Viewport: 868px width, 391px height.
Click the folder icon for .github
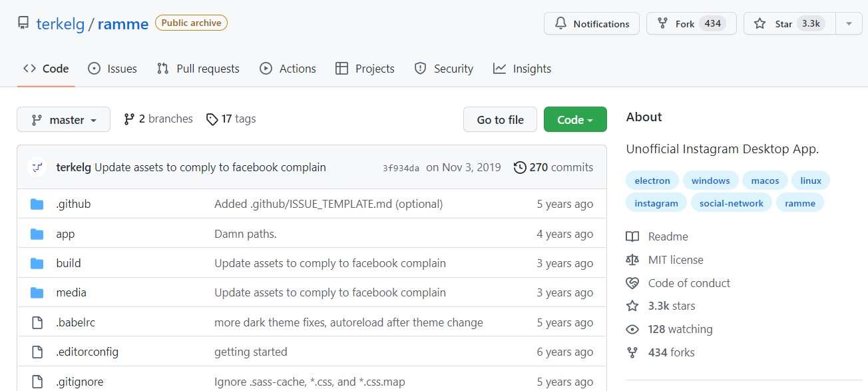click(x=37, y=204)
